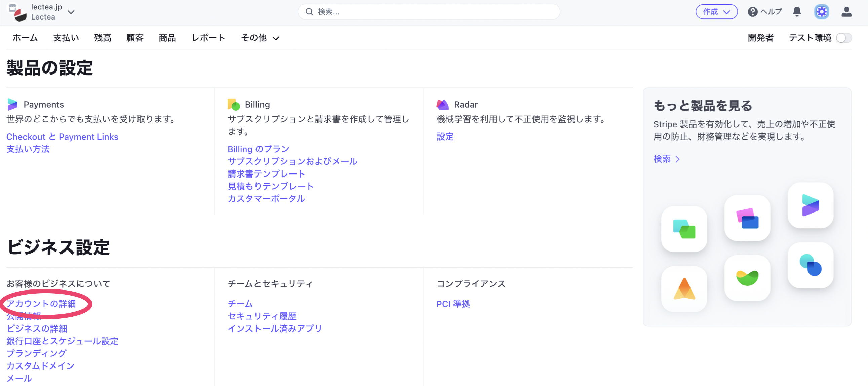Click the pink and blue cards product tile
868x386 pixels.
(747, 218)
